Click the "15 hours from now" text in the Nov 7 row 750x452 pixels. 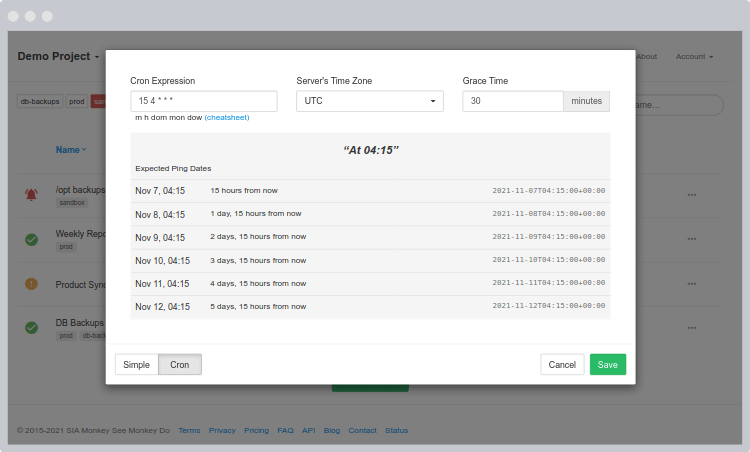pos(244,190)
